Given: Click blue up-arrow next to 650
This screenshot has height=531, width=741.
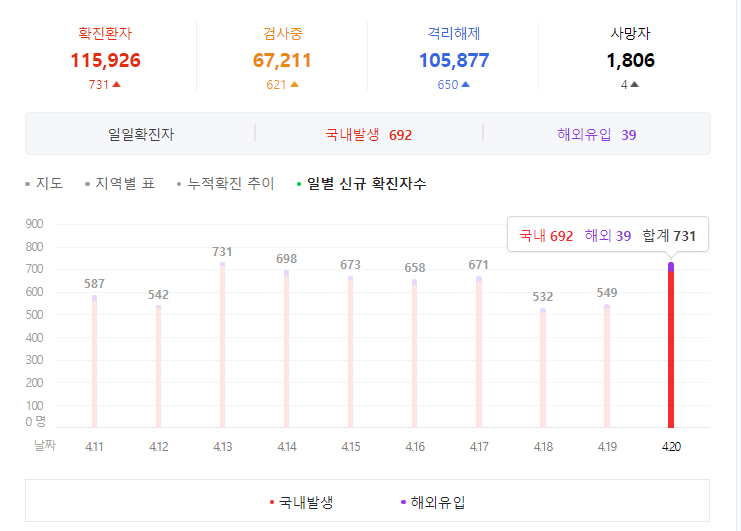Looking at the screenshot, I should [465, 85].
